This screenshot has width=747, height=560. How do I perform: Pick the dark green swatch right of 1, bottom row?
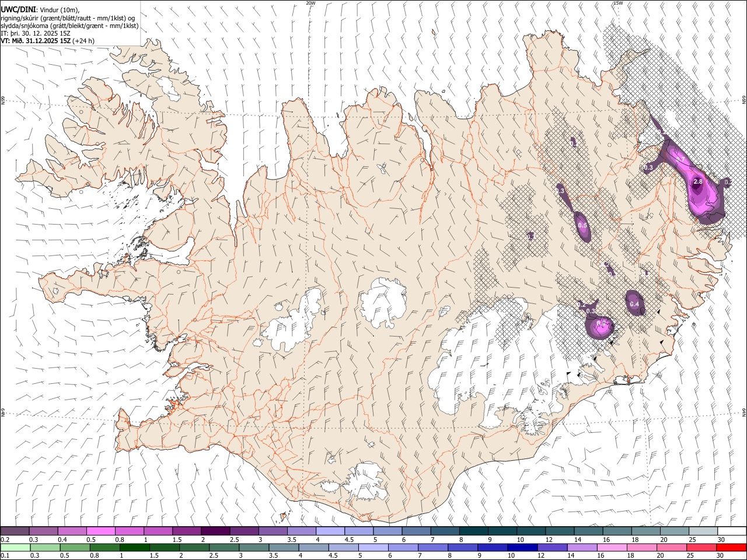(x=135, y=547)
